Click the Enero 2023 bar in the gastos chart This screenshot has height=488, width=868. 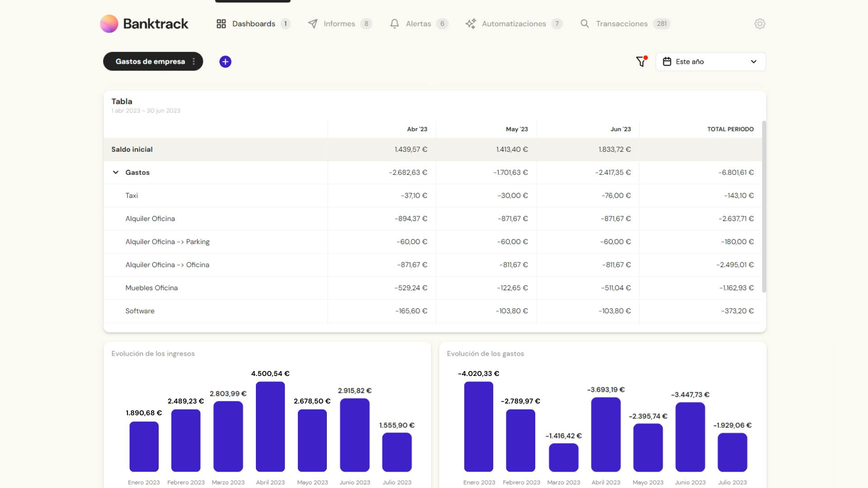point(478,427)
